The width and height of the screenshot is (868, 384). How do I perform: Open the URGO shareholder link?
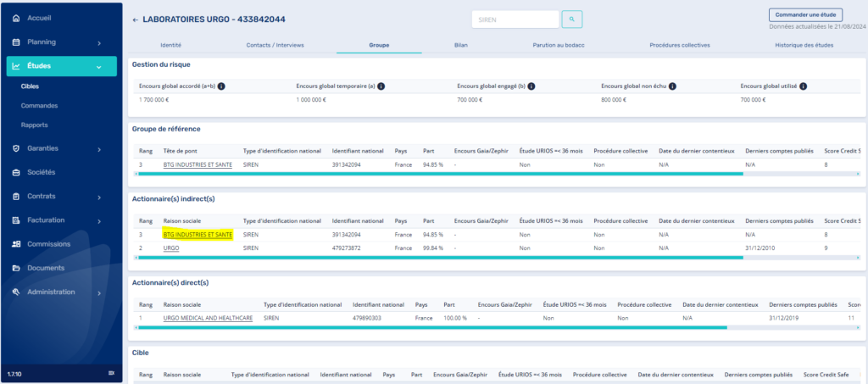(x=171, y=248)
